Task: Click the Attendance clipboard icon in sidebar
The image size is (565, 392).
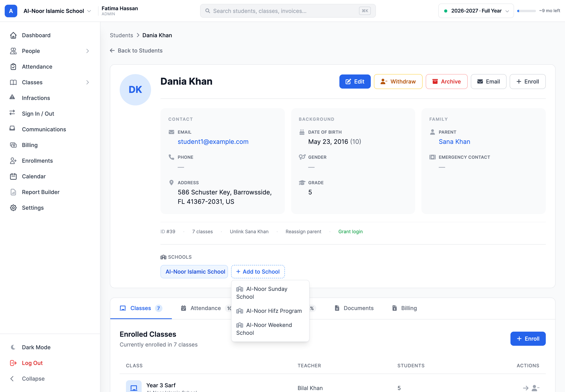Action: tap(13, 67)
